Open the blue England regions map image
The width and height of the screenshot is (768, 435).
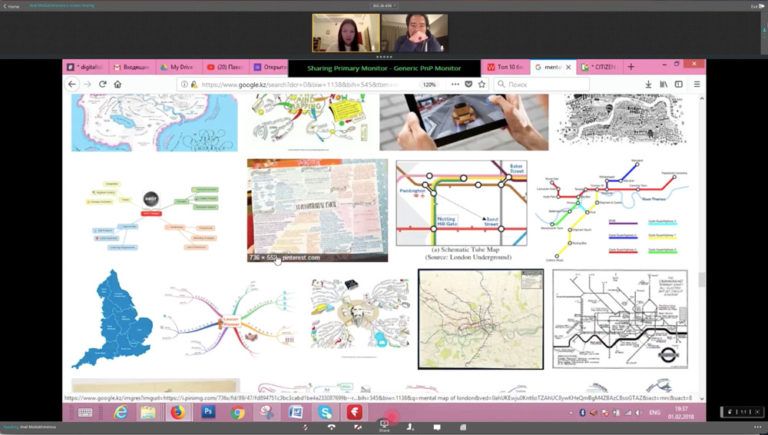111,320
